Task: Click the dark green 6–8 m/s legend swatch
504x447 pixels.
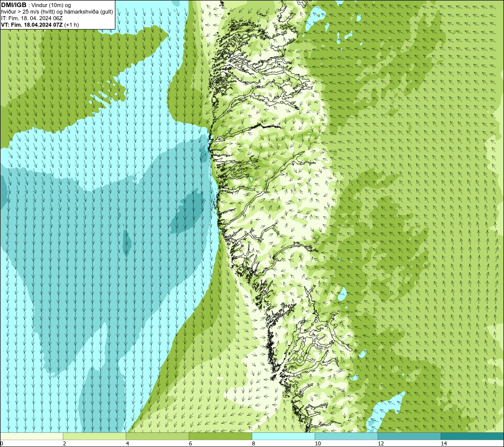Action: [221, 436]
